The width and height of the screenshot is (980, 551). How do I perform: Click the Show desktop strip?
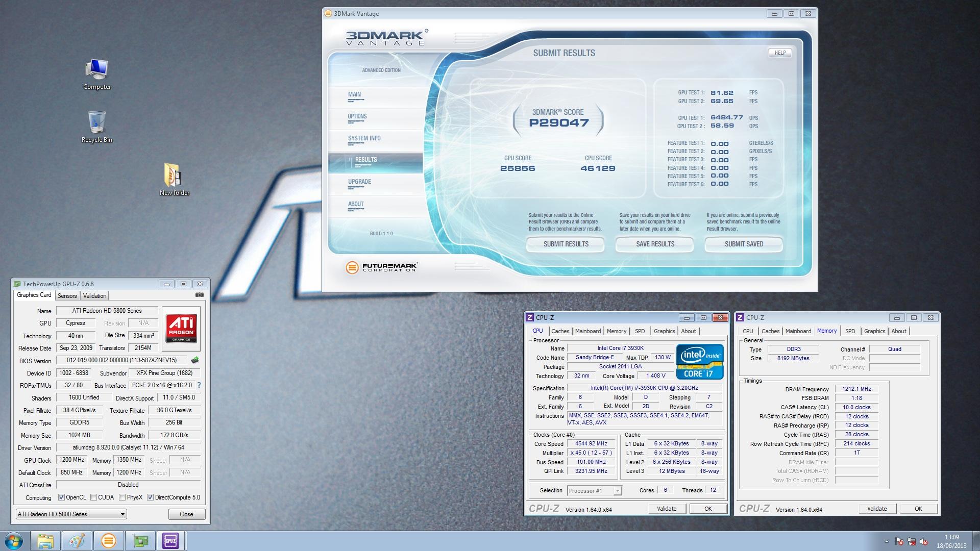[976, 541]
